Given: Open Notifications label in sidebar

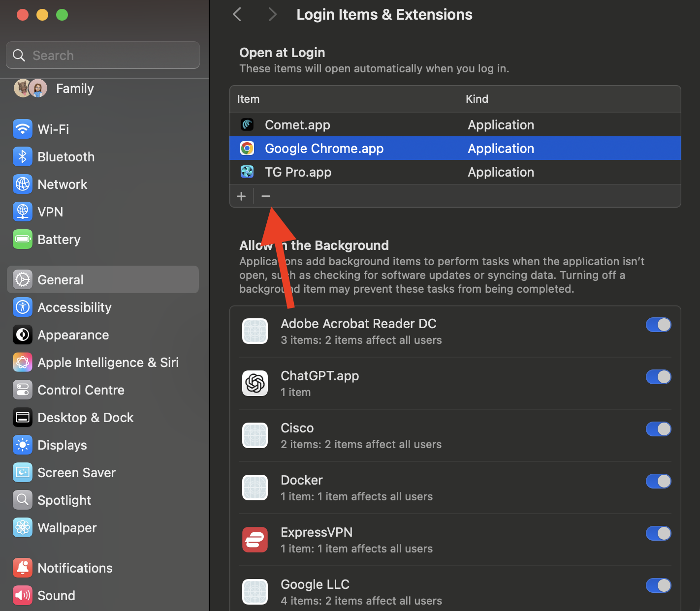Looking at the screenshot, I should [75, 568].
